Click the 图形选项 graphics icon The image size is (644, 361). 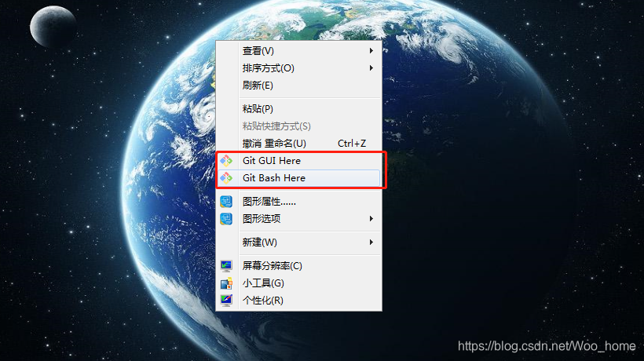[226, 219]
